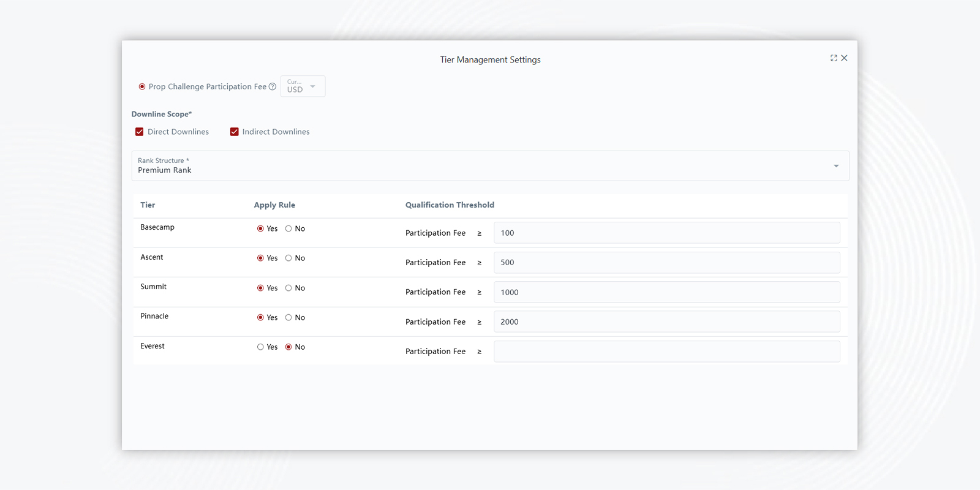980x490 pixels.
Task: Click Ascent threshold field showing 500
Action: [x=667, y=262]
